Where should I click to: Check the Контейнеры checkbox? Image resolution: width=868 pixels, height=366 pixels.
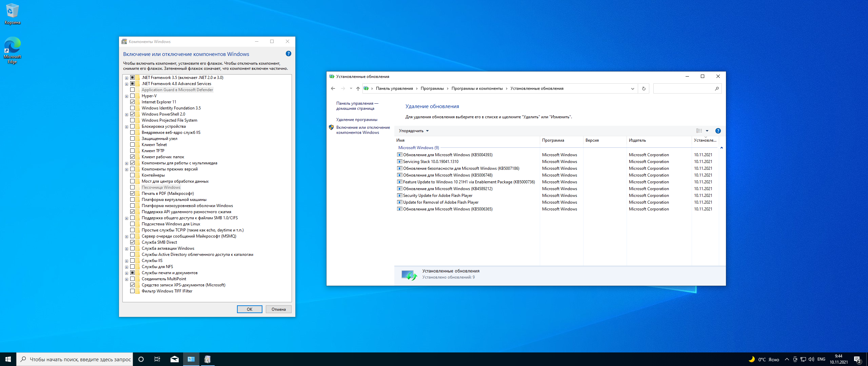pos(133,175)
